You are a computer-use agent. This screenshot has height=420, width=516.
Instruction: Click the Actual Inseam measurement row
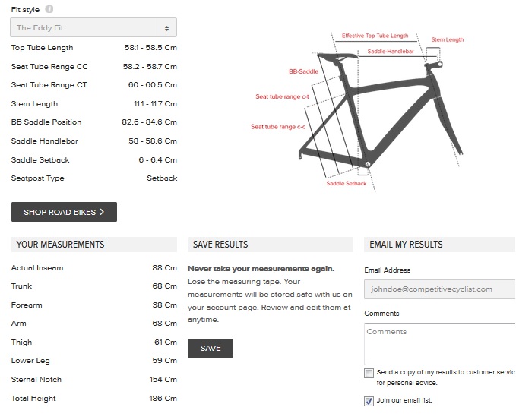93,268
